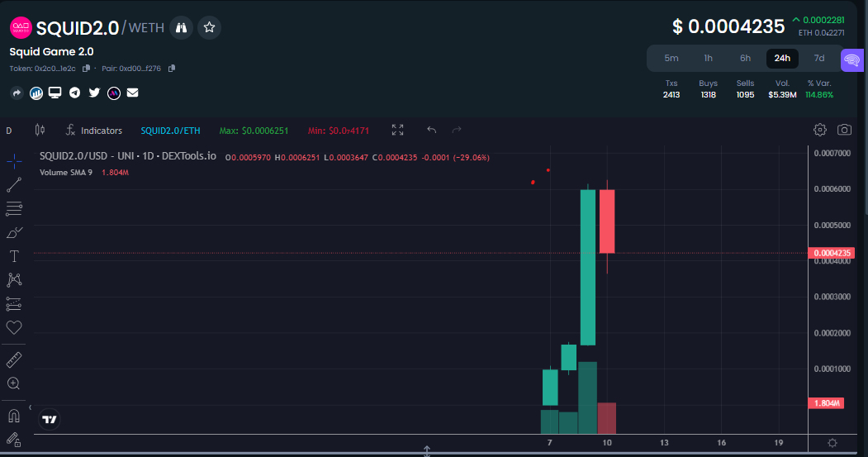The image size is (868, 457).
Task: Select the 5m timeframe tab
Action: pos(671,58)
